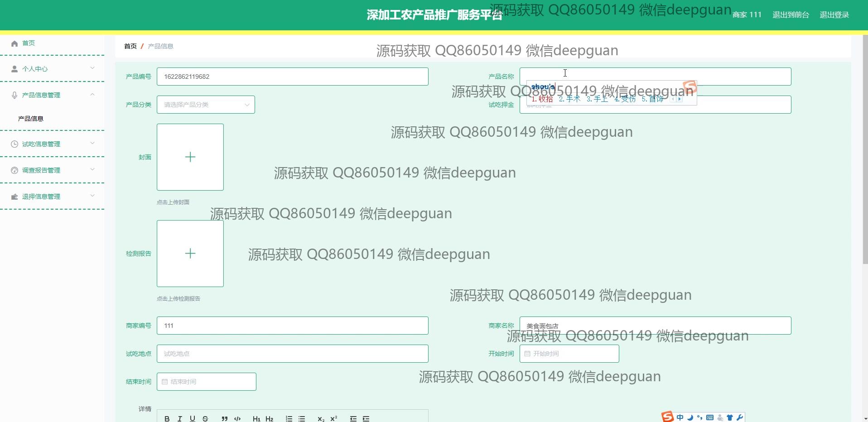Increase indent in the editor toolbar

pyautogui.click(x=366, y=419)
